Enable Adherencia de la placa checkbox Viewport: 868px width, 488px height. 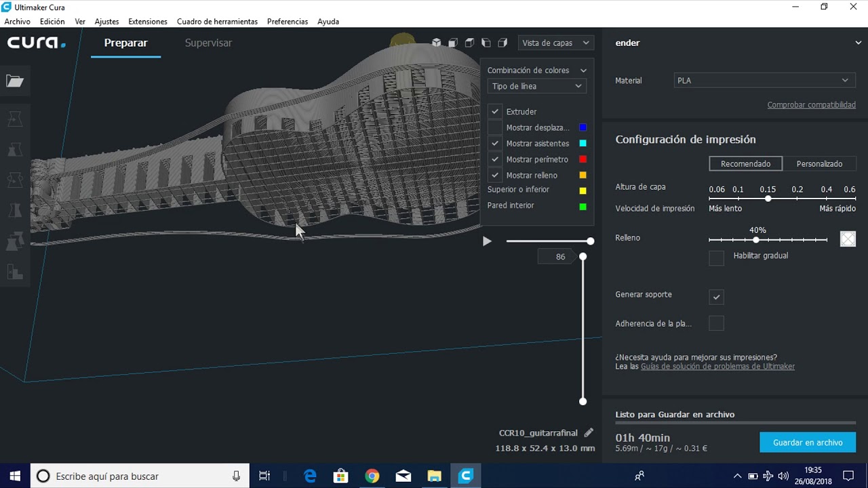coord(716,323)
